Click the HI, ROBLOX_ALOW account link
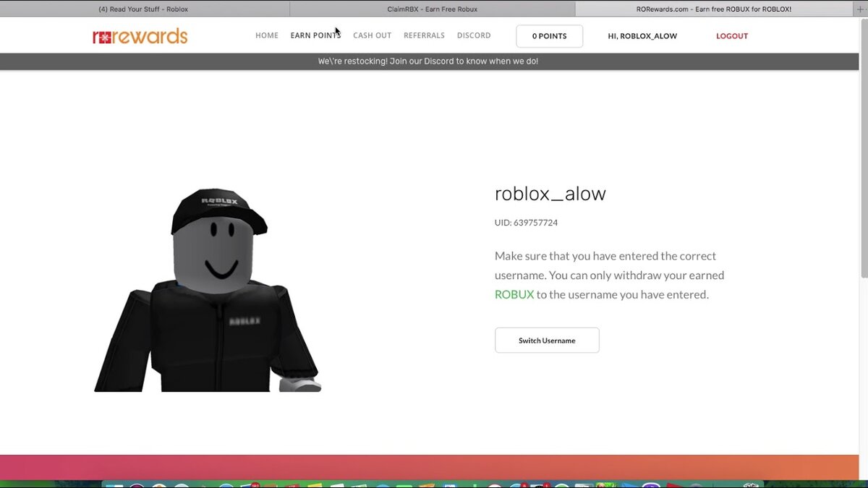 point(642,36)
